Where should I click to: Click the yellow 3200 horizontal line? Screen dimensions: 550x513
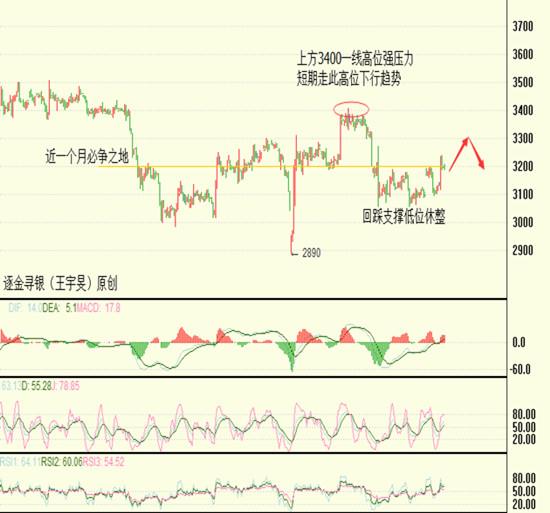[x=272, y=167]
